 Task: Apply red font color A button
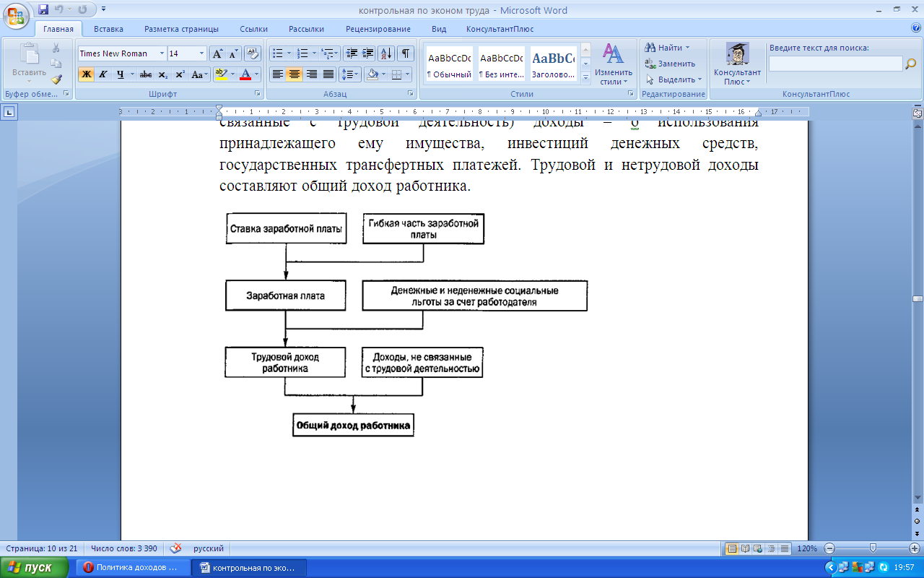click(x=245, y=74)
